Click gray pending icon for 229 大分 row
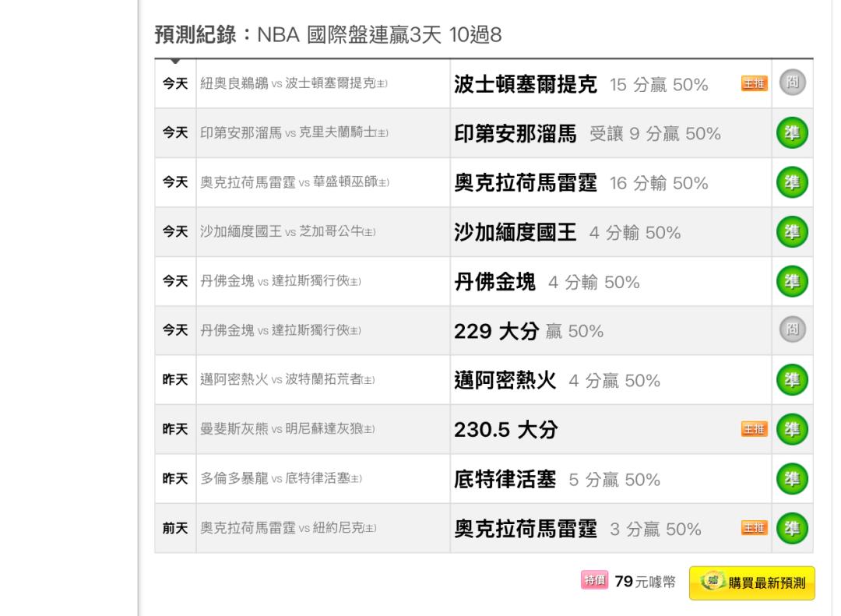This screenshot has height=616, width=841. (792, 329)
